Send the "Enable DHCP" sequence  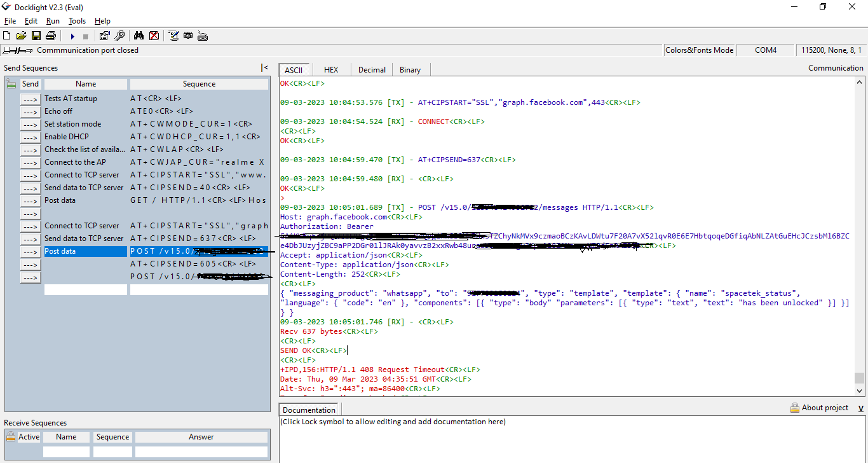tap(30, 137)
